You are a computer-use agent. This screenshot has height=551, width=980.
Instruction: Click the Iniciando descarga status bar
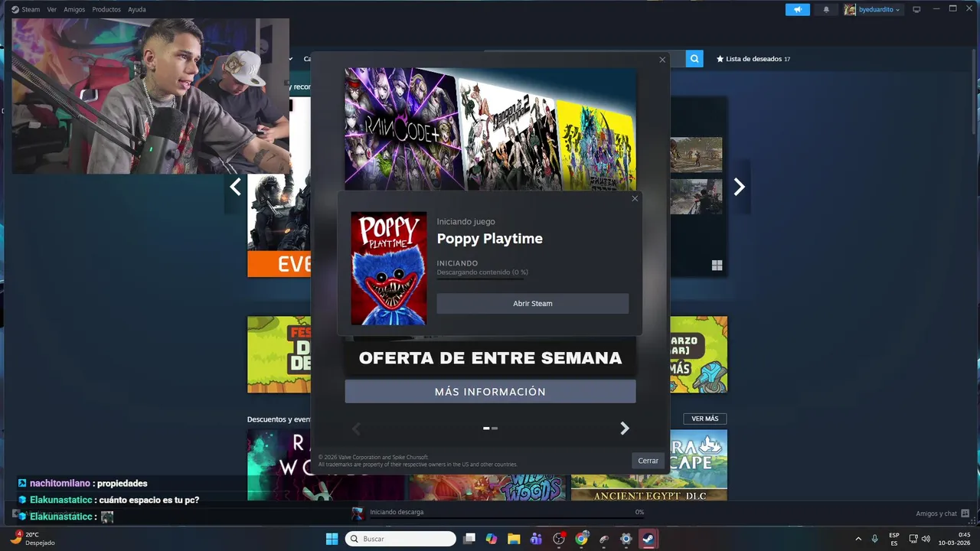tap(505, 512)
